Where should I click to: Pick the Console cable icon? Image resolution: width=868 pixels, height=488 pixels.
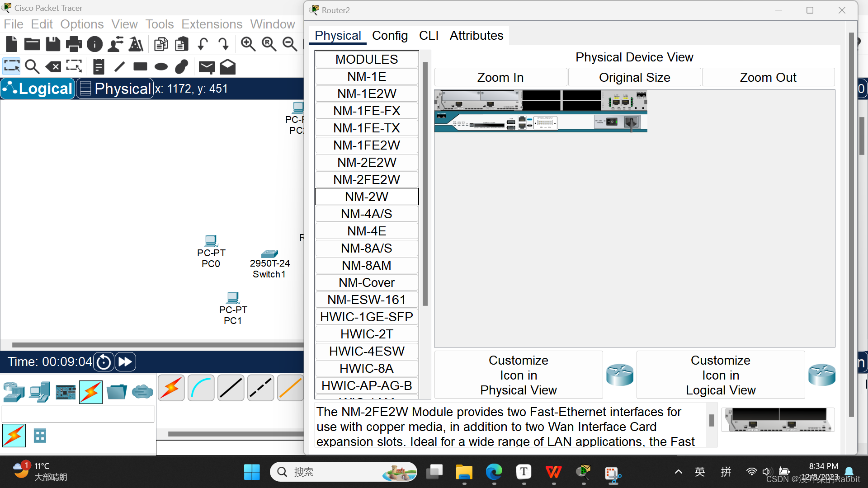coord(201,388)
